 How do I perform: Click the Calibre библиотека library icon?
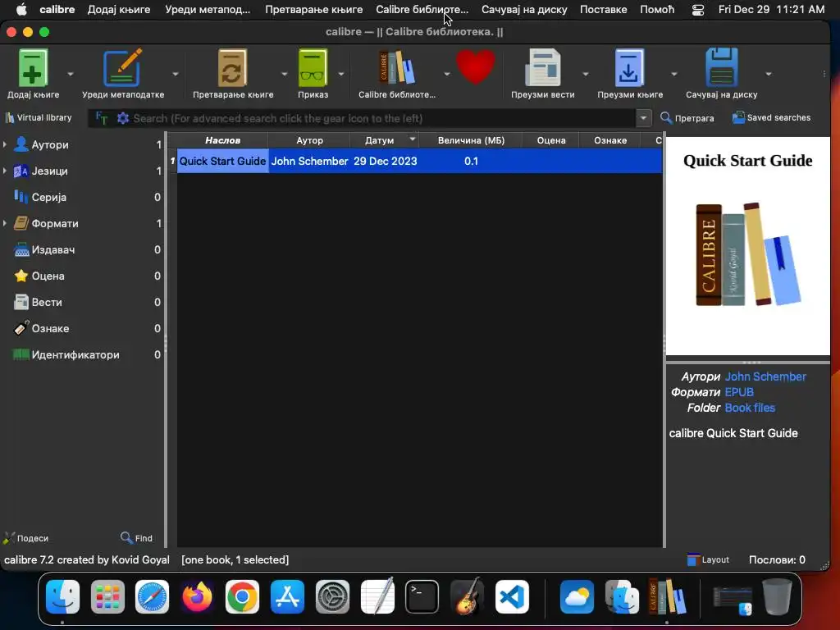[x=397, y=68]
